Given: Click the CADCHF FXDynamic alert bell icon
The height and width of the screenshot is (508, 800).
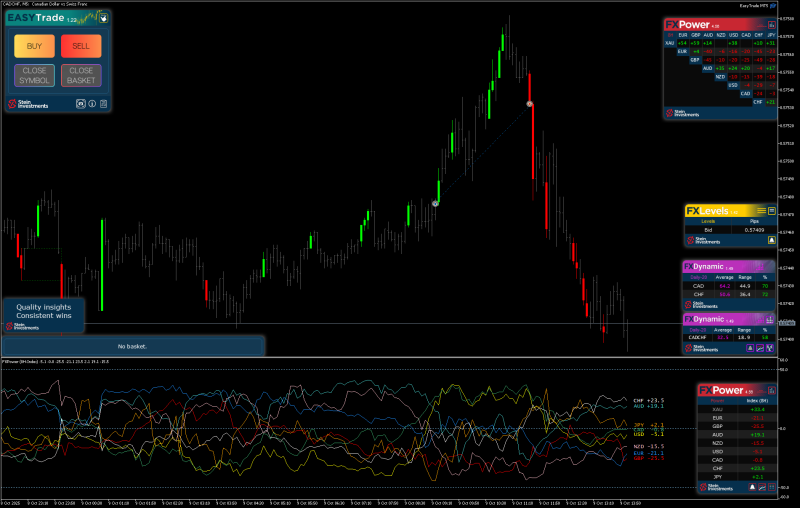Looking at the screenshot, I should tap(750, 348).
